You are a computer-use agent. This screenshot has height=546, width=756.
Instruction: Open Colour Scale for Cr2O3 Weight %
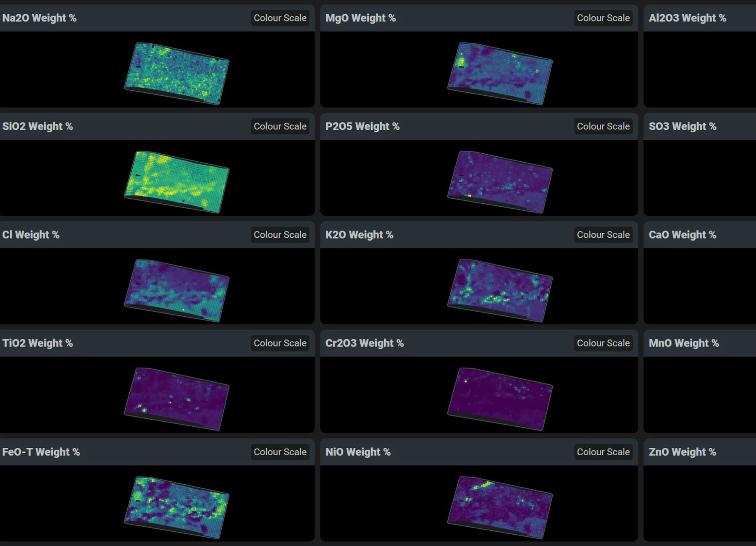[x=603, y=343]
